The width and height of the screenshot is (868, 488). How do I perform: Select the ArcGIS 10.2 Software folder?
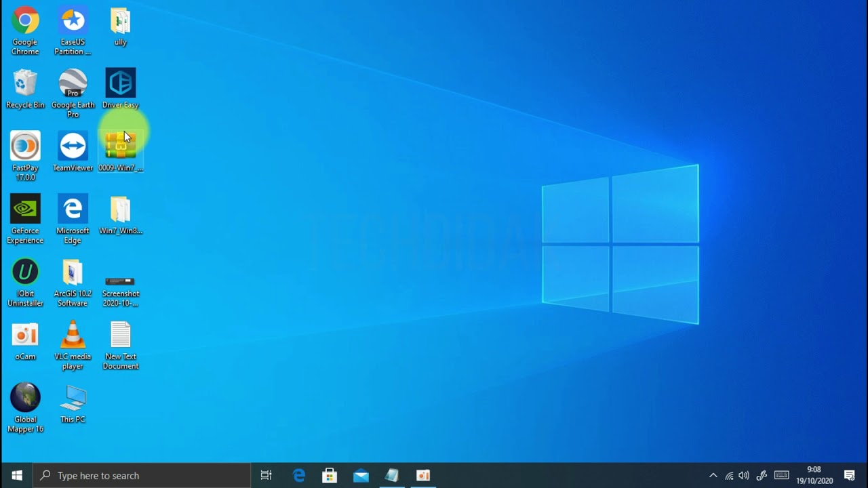pyautogui.click(x=73, y=283)
